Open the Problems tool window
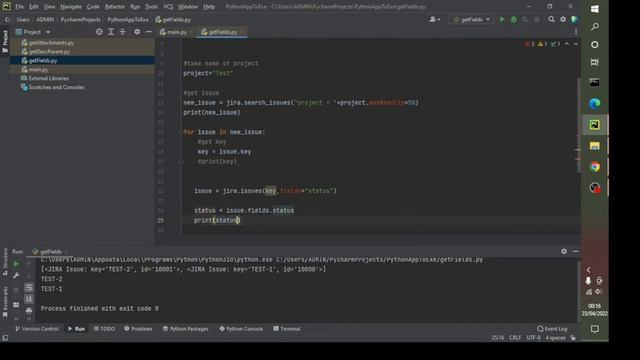This screenshot has width=640, height=360. point(138,329)
